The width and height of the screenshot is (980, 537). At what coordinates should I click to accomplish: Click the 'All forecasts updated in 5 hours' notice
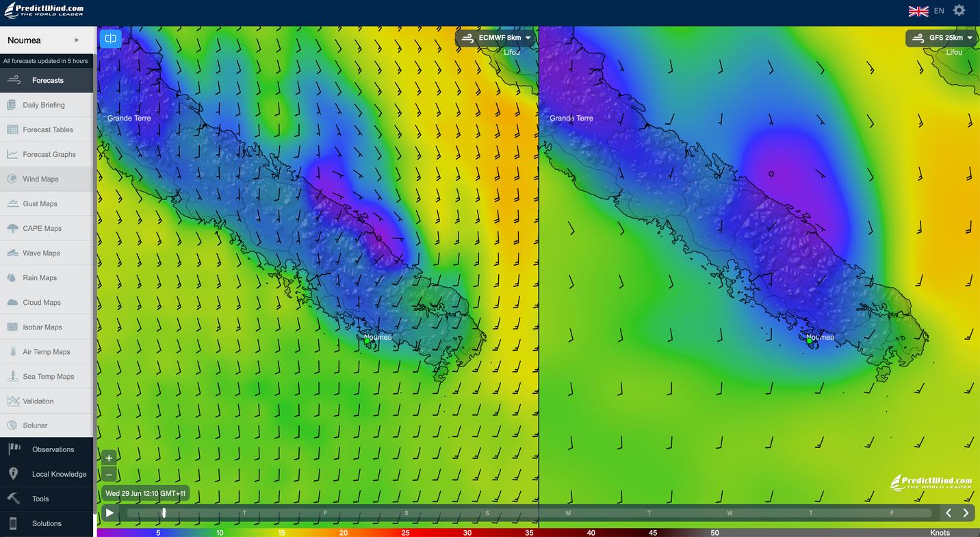(x=46, y=61)
